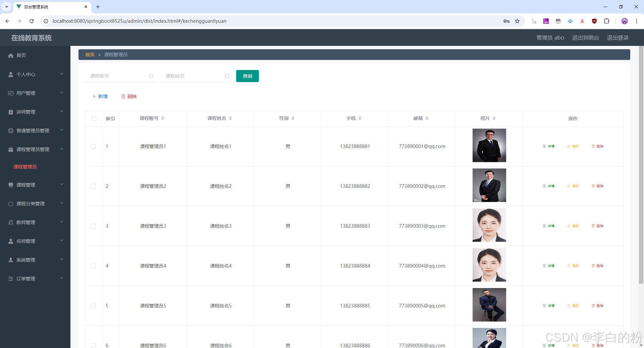This screenshot has height=348, width=644.
Task: Click the 教师管理 icon in sidebar
Action: [11, 222]
